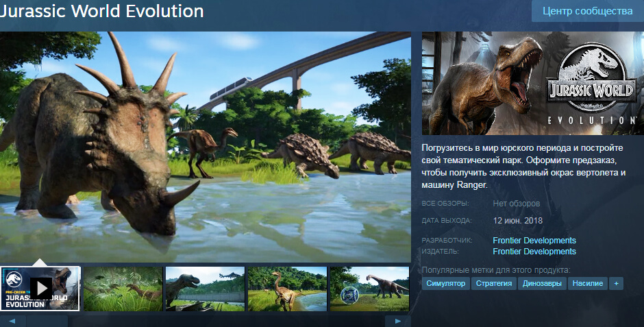644x327 pixels.
Task: Click the РАЗРАБОТЧИК label
Action: pos(447,241)
